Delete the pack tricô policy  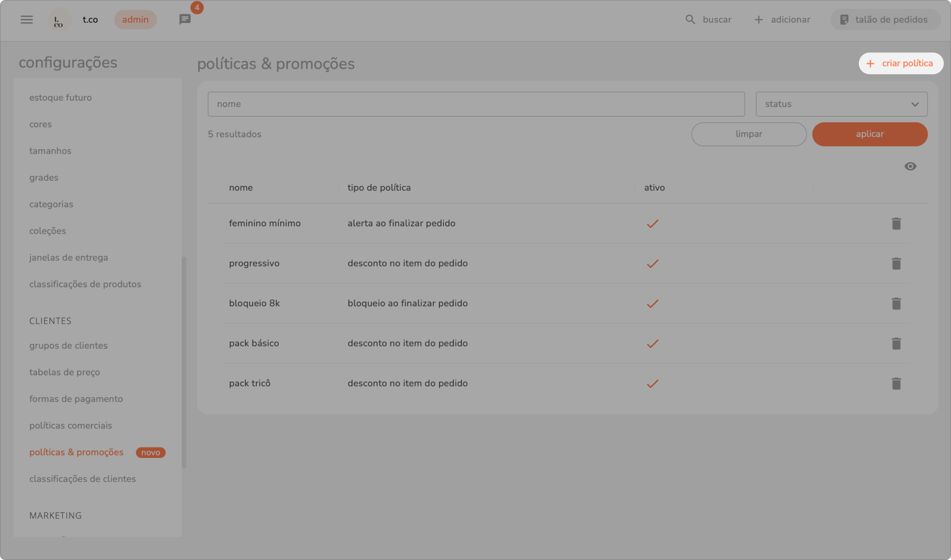coord(896,383)
